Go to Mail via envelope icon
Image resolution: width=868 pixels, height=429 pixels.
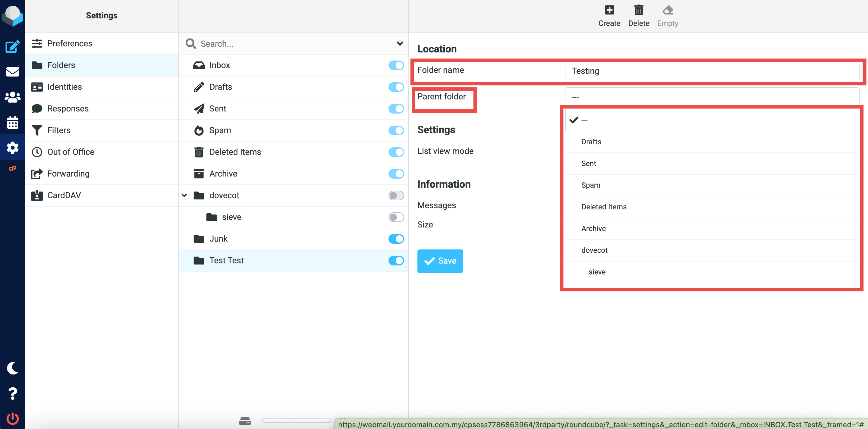[x=12, y=72]
